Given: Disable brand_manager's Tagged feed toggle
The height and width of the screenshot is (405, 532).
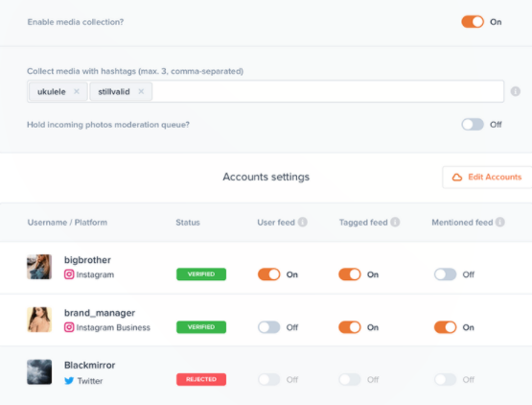Looking at the screenshot, I should (x=350, y=327).
